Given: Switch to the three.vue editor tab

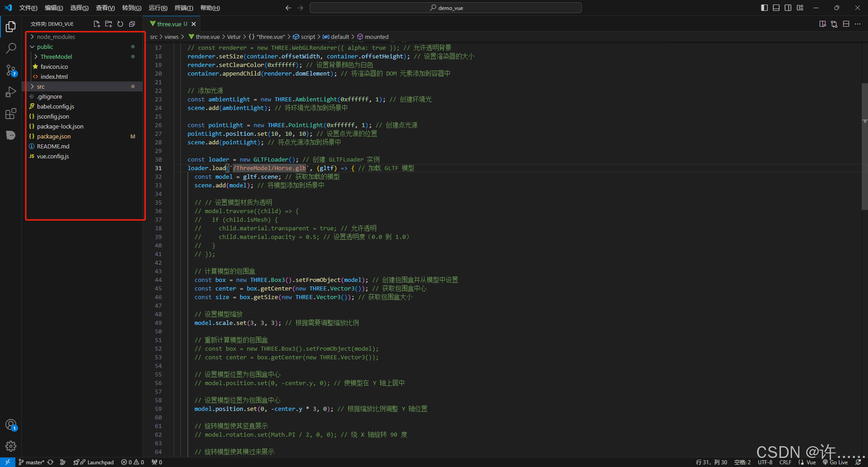Looking at the screenshot, I should pos(170,24).
